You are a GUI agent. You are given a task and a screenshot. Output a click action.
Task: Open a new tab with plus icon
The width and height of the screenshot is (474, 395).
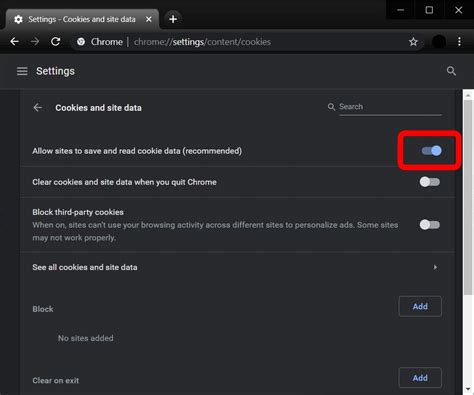173,19
